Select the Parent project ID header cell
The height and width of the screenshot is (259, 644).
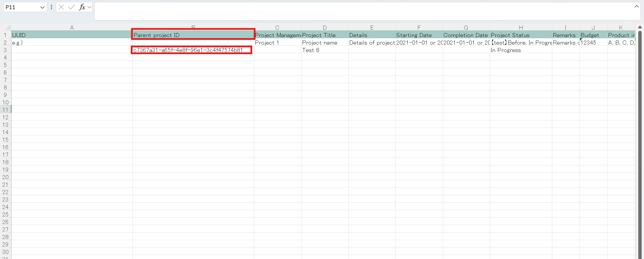tap(193, 35)
